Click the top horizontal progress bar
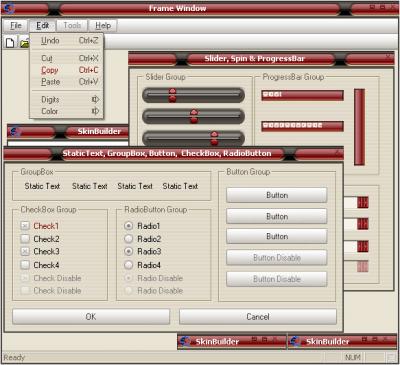This screenshot has width=400, height=365. tap(302, 95)
